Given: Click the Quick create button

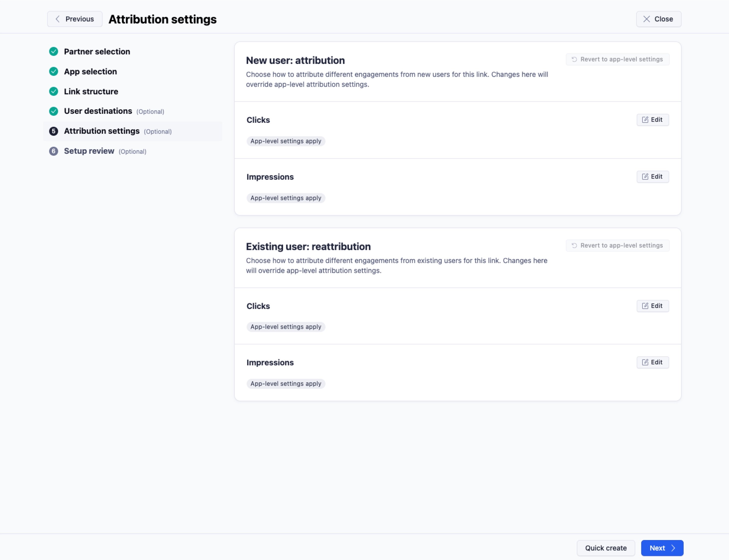Looking at the screenshot, I should click(606, 548).
